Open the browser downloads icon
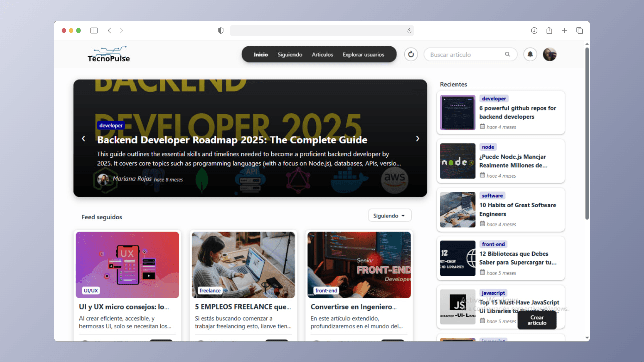 (x=534, y=31)
